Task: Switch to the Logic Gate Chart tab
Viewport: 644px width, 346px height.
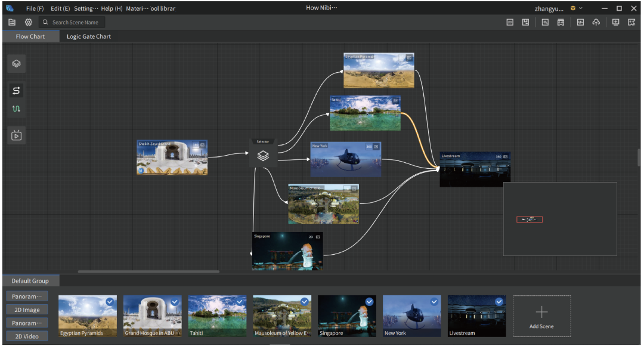Action: point(89,36)
